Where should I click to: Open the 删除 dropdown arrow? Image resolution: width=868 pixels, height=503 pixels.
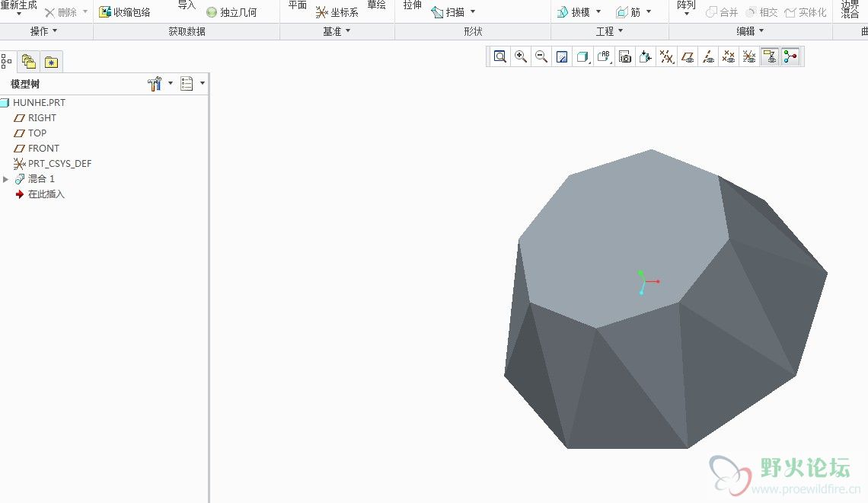coord(85,11)
